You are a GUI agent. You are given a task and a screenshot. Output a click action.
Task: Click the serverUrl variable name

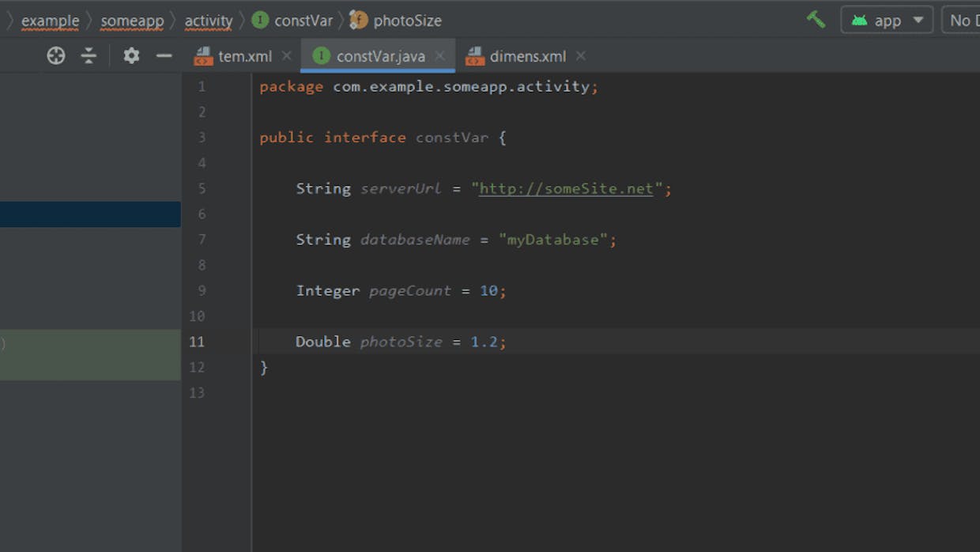coord(401,188)
